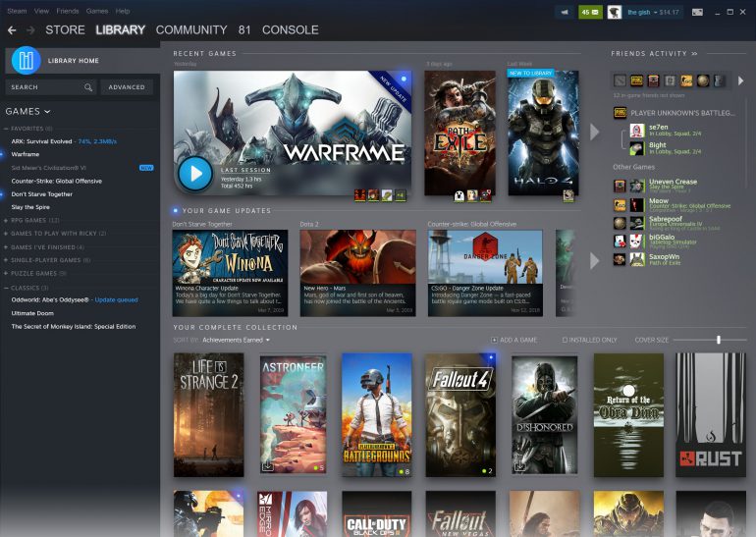This screenshot has width=756, height=537.
Task: Open the account name dropdown
Action: coord(653,12)
